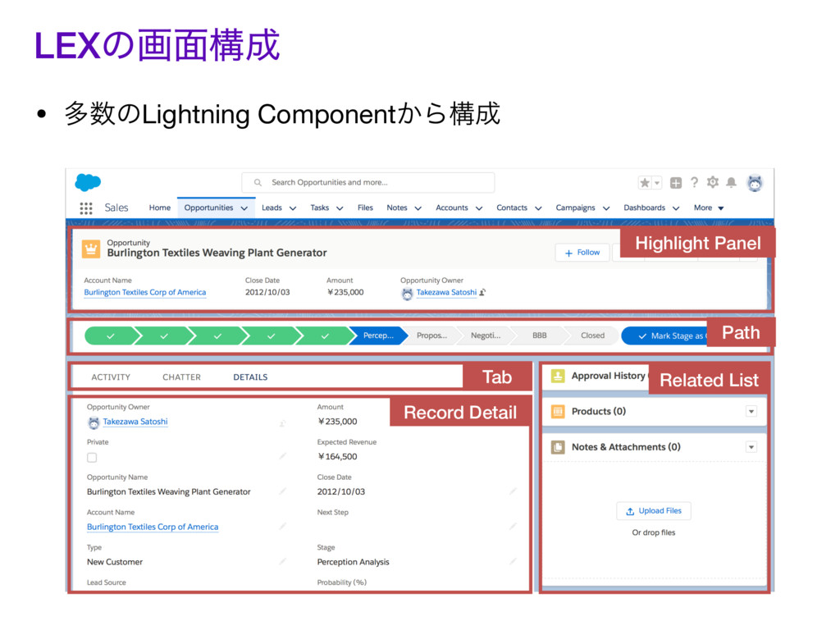The image size is (840, 630).
Task: Expand the Contacts tab dropdown chevron
Action: tap(538, 208)
